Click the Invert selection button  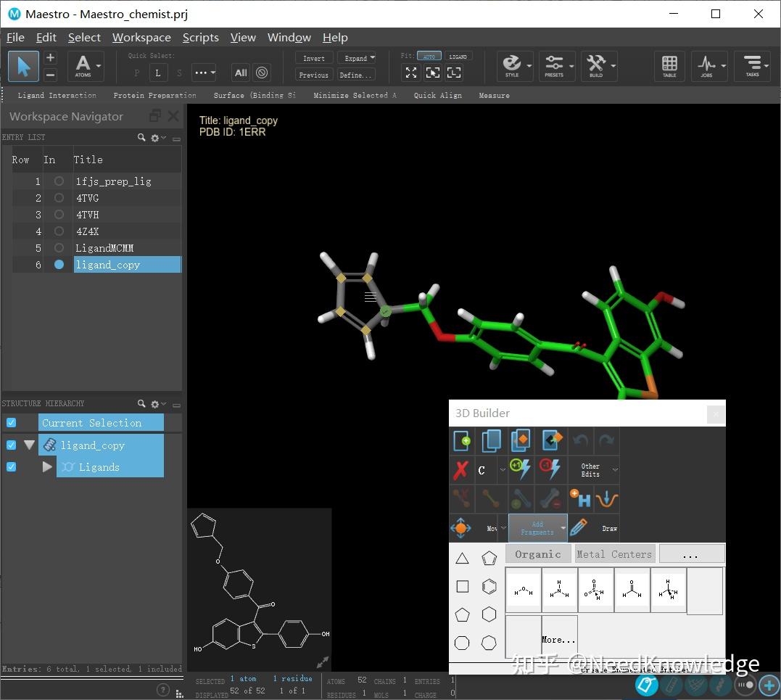[313, 58]
